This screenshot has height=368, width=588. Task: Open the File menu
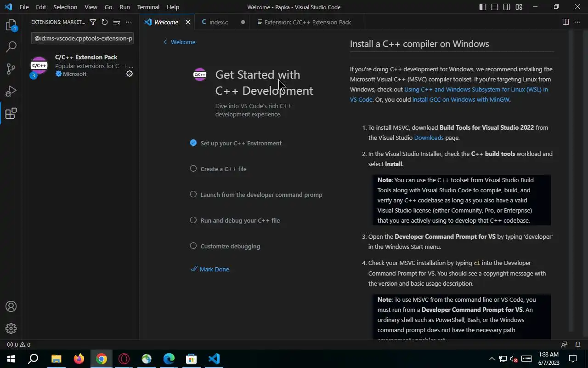[24, 7]
